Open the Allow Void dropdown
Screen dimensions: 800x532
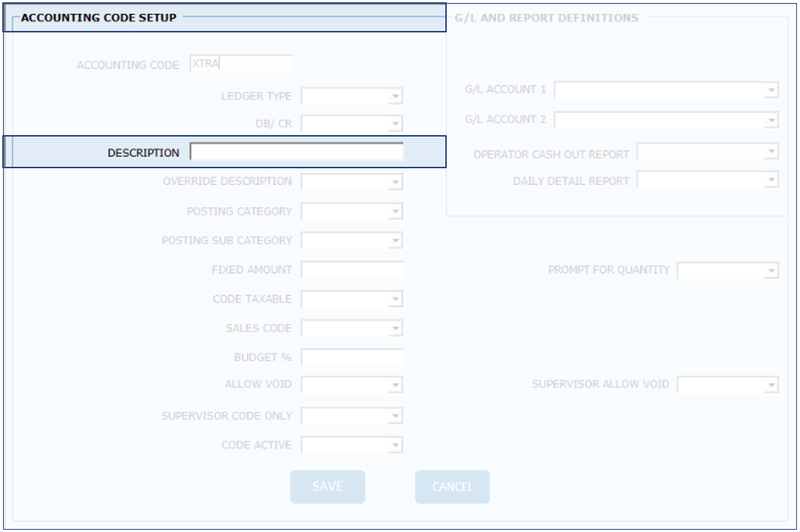[x=352, y=386]
